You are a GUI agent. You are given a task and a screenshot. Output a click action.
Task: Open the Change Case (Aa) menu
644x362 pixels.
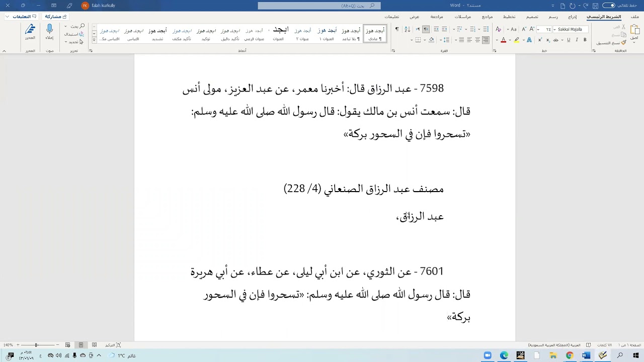click(514, 29)
